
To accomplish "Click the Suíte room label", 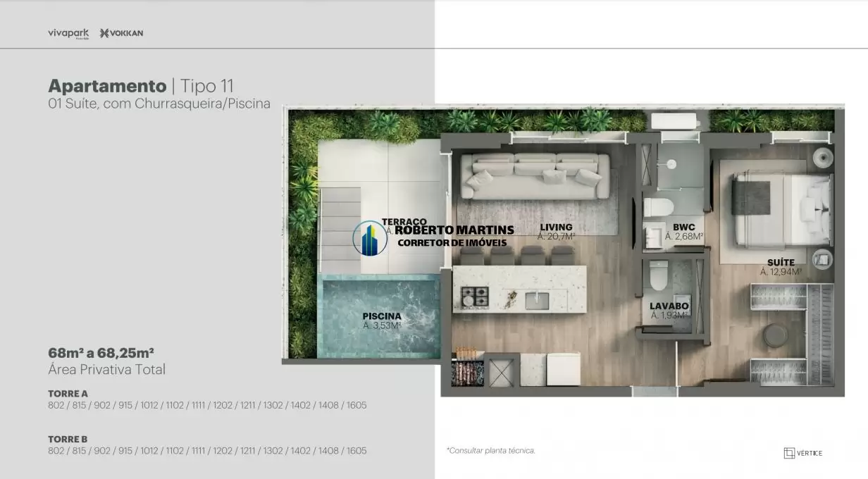I will pos(781,263).
